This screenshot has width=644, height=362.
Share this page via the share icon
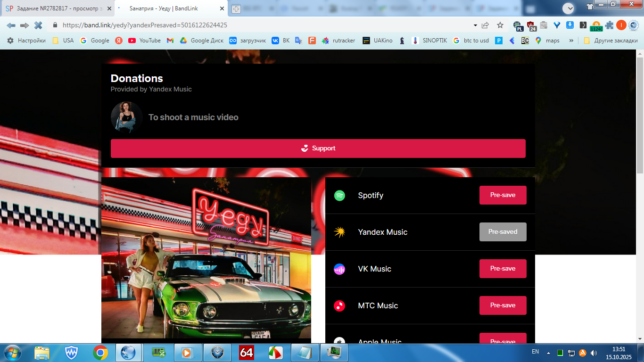click(x=485, y=25)
